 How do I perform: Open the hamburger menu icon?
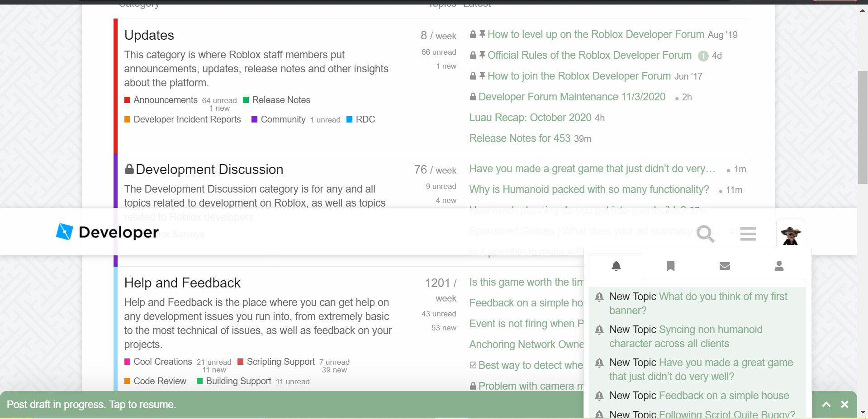pyautogui.click(x=748, y=234)
